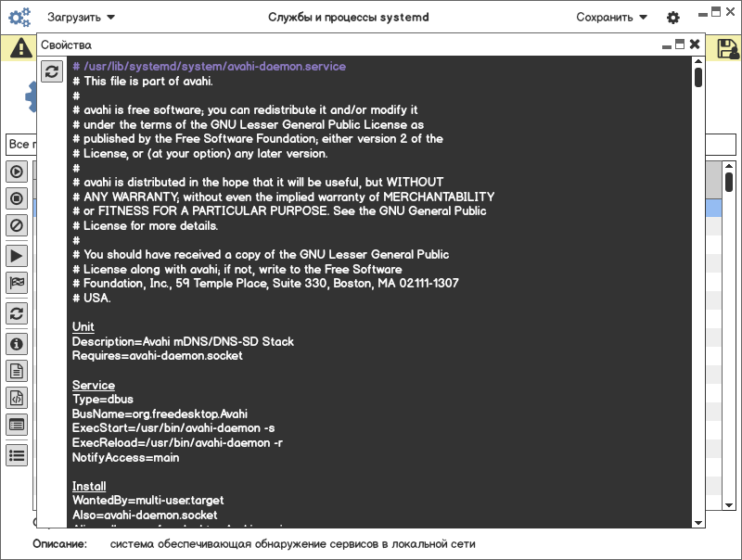
Task: Click the WantedBy=multi-user.target line
Action: [148, 501]
